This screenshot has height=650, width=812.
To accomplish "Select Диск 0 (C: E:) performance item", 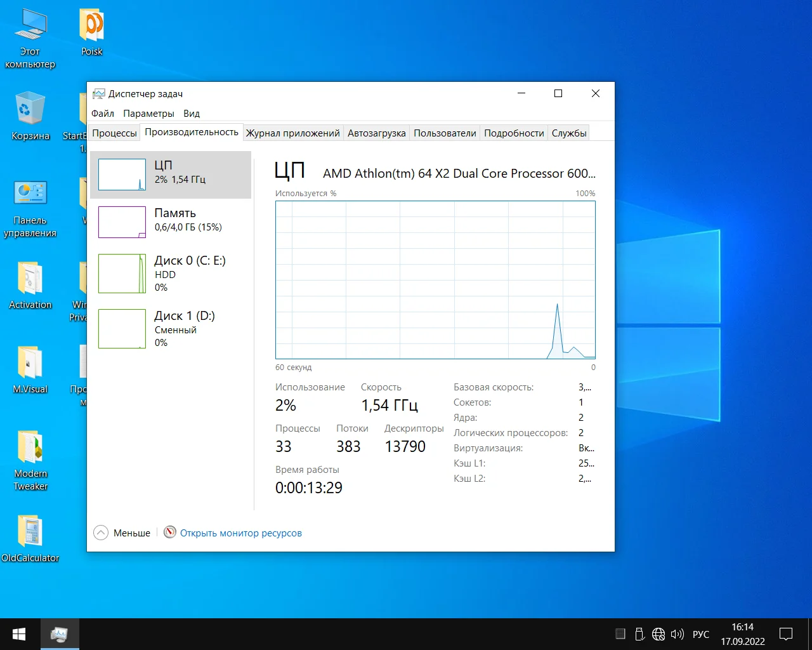I will click(171, 274).
